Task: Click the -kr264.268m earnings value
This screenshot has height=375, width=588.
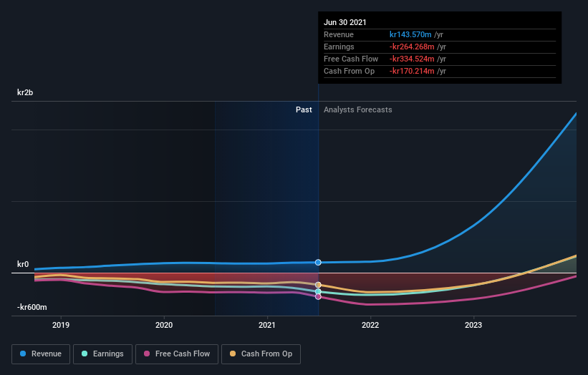Action: coord(412,47)
